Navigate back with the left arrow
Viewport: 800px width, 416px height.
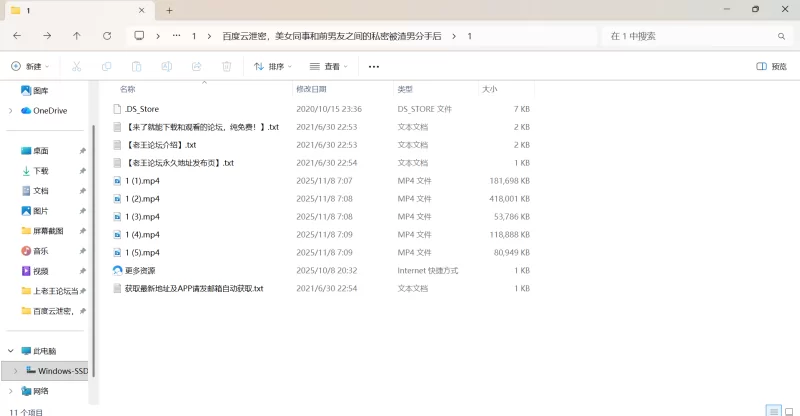pos(17,35)
